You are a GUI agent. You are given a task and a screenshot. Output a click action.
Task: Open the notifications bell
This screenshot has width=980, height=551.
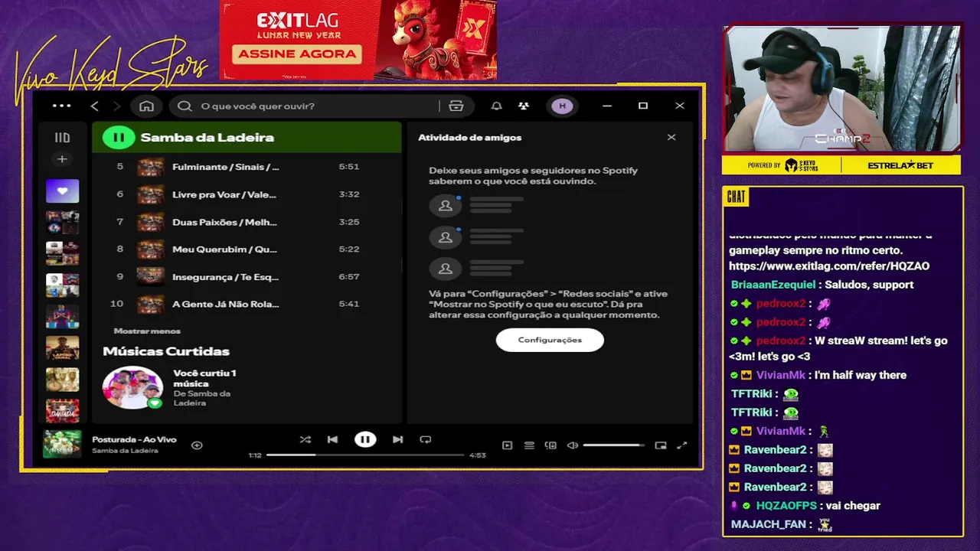point(496,106)
